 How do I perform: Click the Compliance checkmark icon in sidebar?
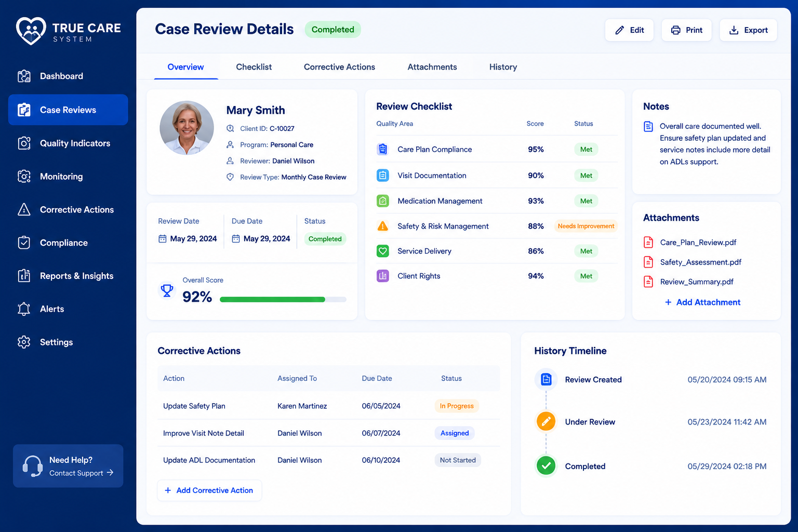point(24,243)
